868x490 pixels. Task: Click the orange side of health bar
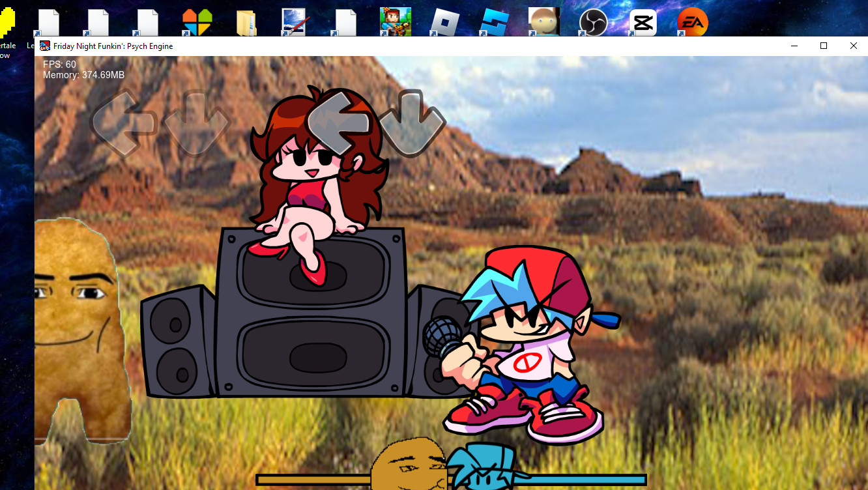tap(314, 480)
